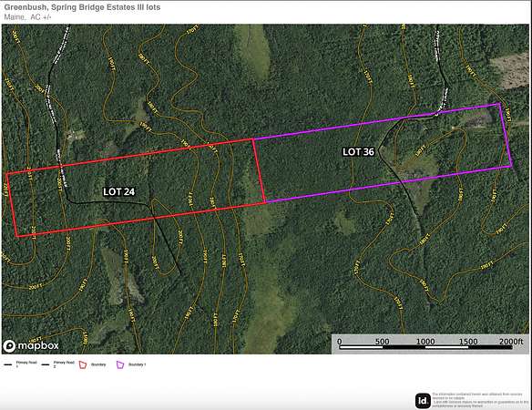Screen dimensions: 532x410
Task: Select the LOT 36 label
Action: coord(358,152)
